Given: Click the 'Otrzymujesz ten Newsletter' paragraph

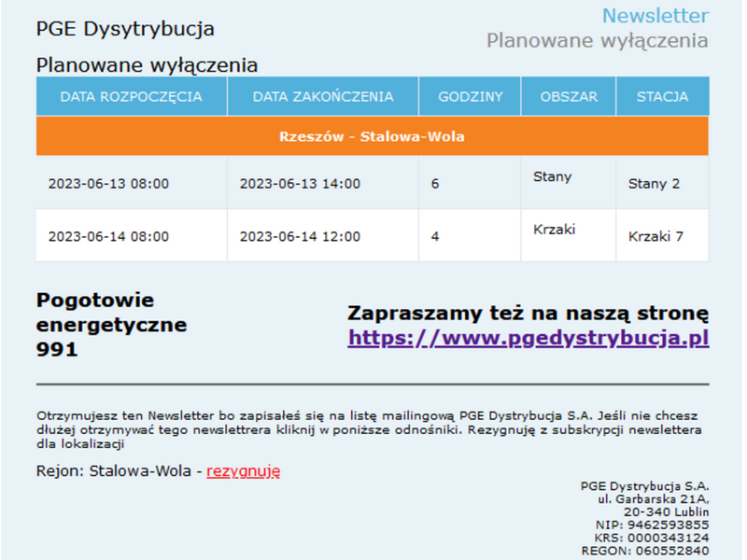Looking at the screenshot, I should coord(369,430).
